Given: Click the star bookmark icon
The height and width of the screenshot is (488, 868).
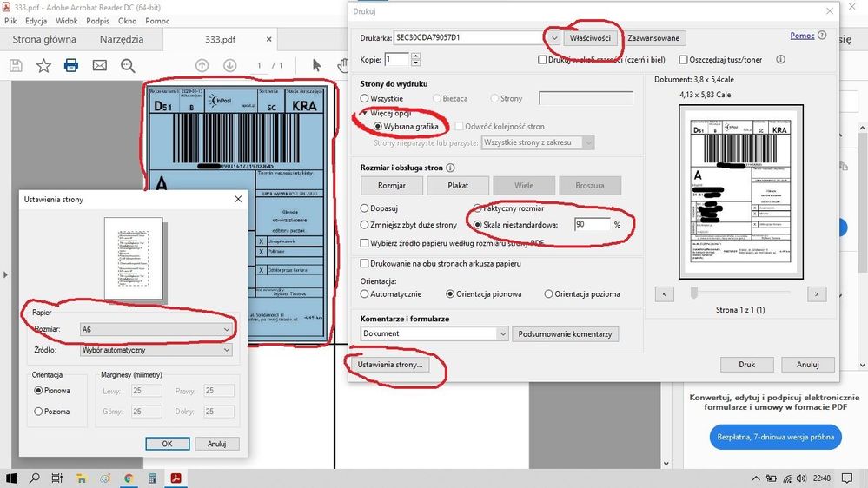Looking at the screenshot, I should pyautogui.click(x=43, y=66).
